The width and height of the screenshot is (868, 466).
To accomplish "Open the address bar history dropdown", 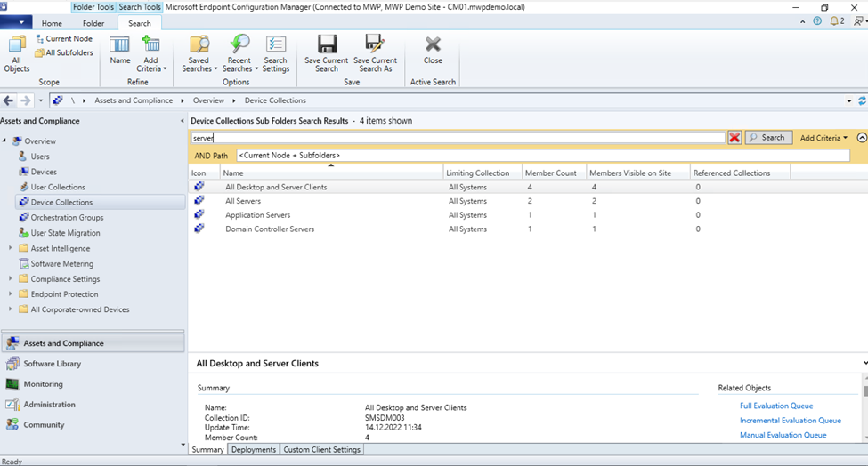I will click(849, 100).
